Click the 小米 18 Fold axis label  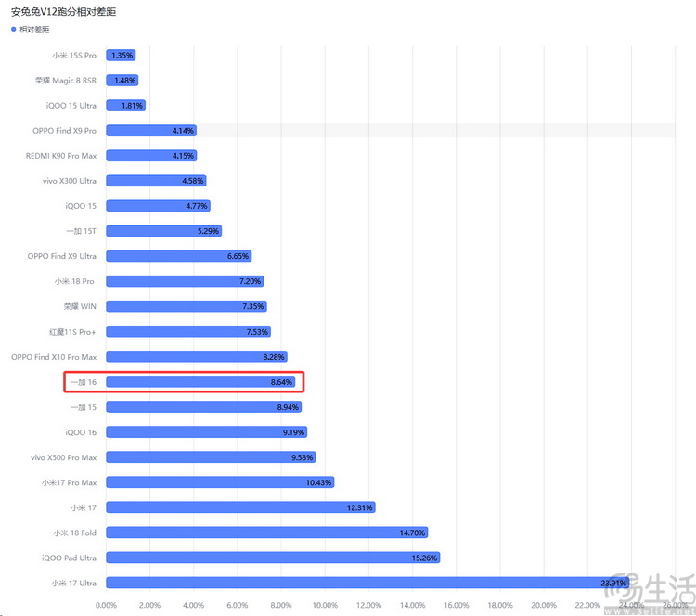pos(74,533)
